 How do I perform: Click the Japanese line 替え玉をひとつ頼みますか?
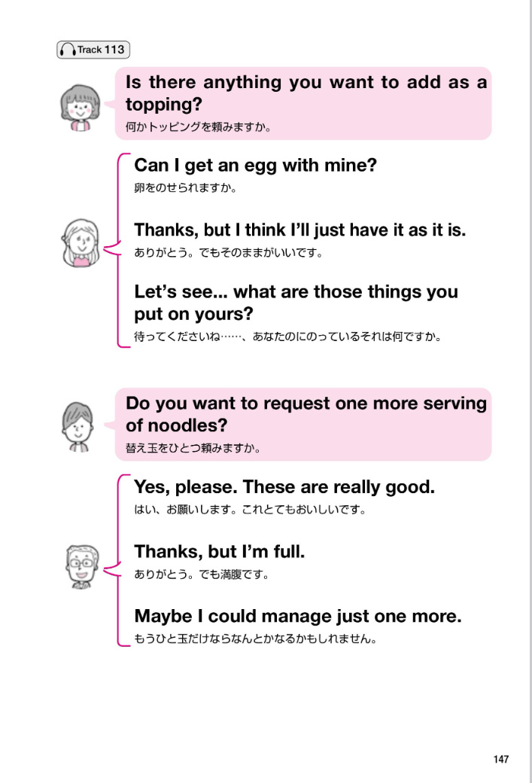coord(193,448)
